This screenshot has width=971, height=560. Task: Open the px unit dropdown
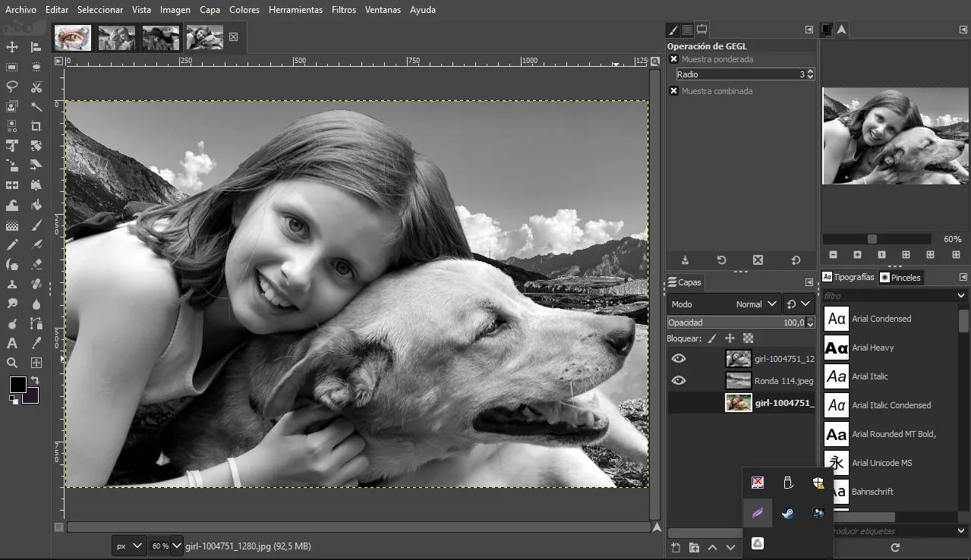pos(128,546)
